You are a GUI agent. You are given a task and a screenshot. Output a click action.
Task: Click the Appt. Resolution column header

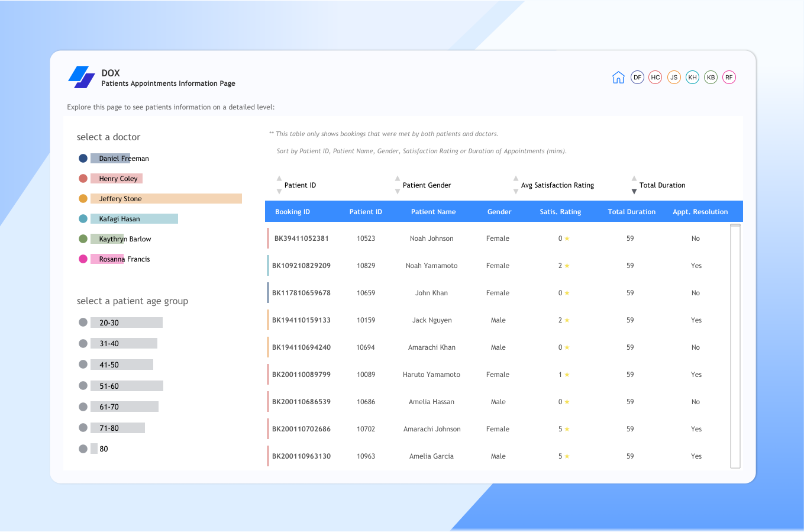click(700, 212)
